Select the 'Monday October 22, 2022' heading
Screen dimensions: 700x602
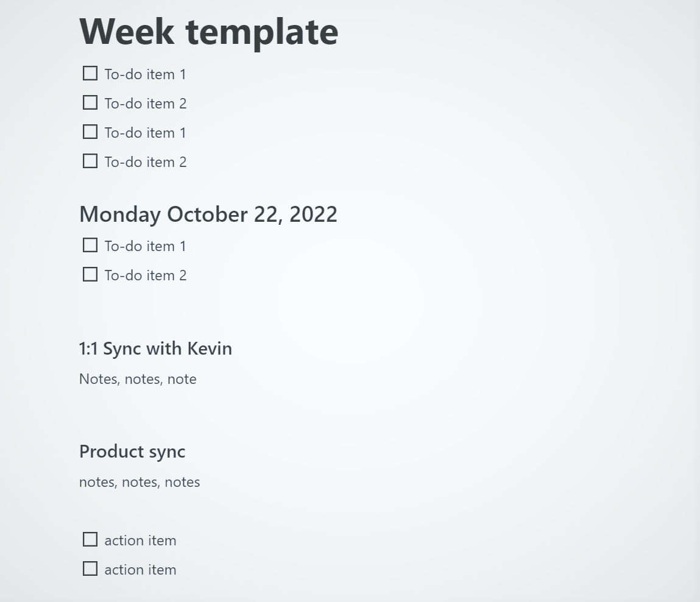click(x=208, y=214)
